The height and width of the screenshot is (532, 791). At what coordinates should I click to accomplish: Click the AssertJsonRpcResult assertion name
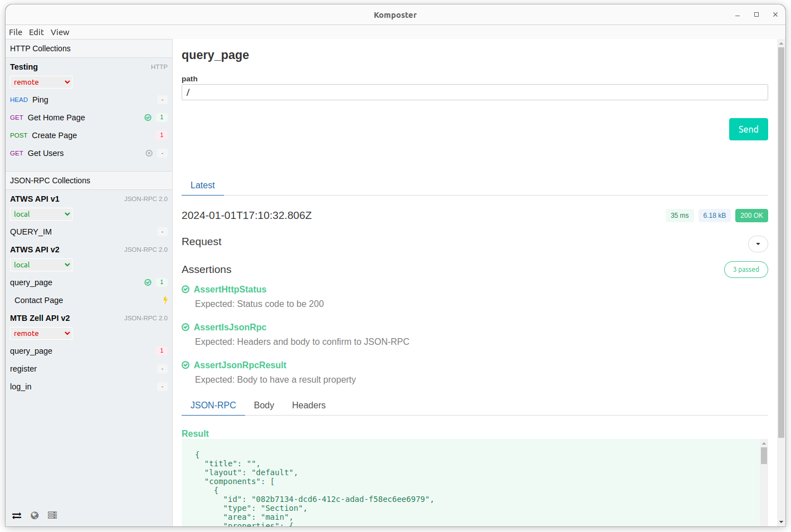pos(240,365)
